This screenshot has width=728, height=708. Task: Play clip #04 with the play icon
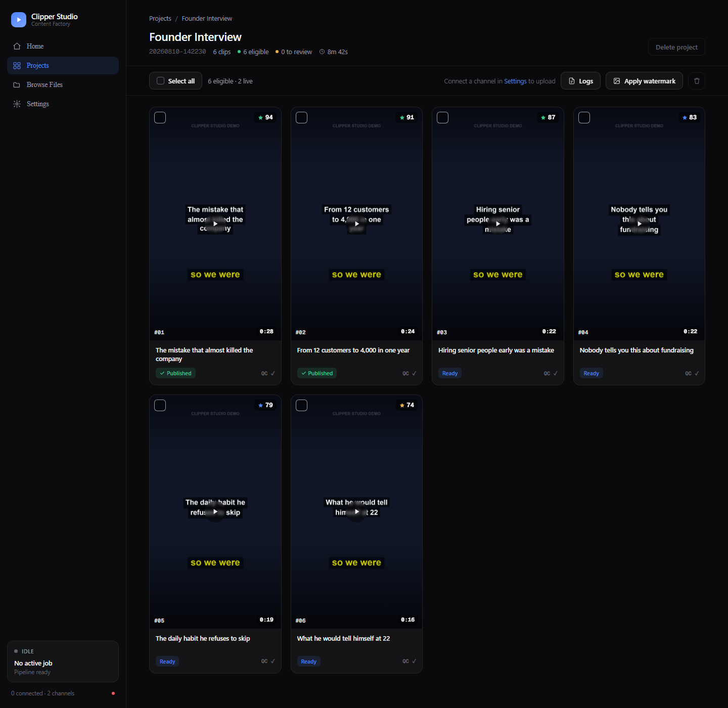[640, 224]
